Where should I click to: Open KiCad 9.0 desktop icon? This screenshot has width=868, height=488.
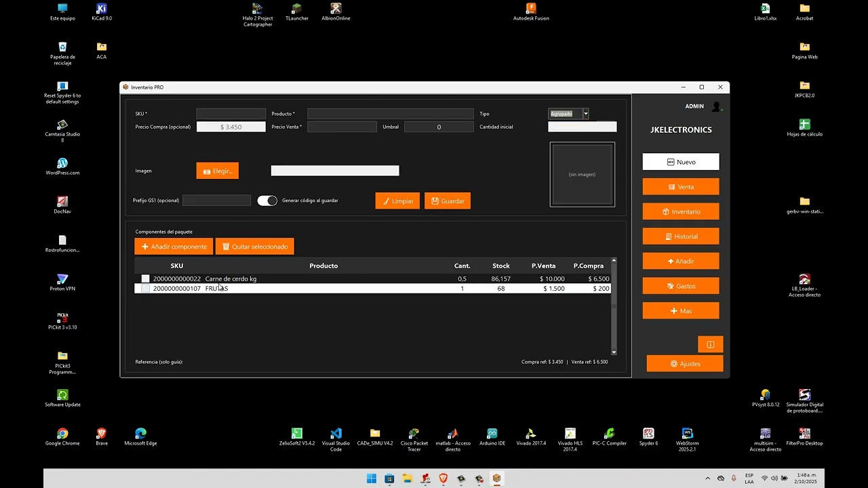[x=102, y=12]
